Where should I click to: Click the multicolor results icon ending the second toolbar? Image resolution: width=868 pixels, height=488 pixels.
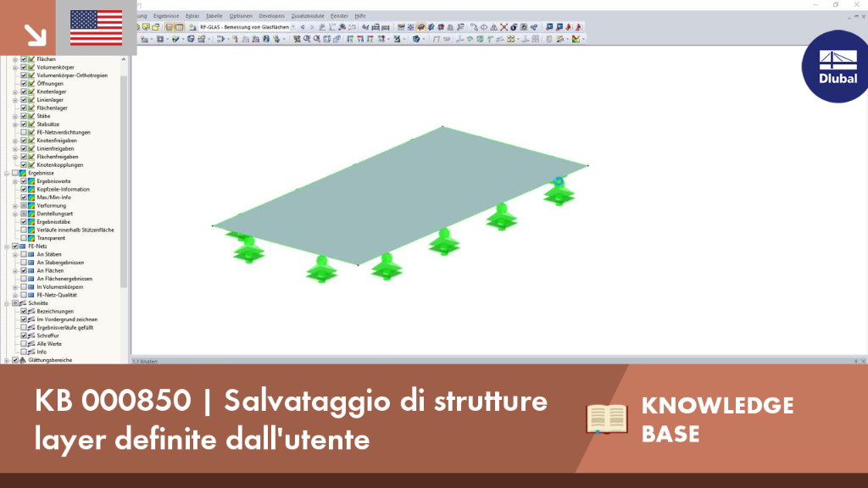tap(576, 39)
